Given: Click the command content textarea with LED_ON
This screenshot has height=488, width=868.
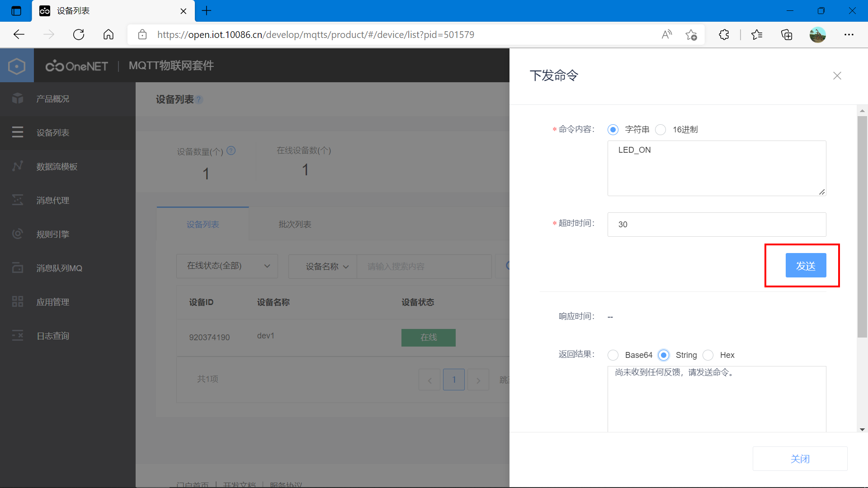Looking at the screenshot, I should point(717,168).
